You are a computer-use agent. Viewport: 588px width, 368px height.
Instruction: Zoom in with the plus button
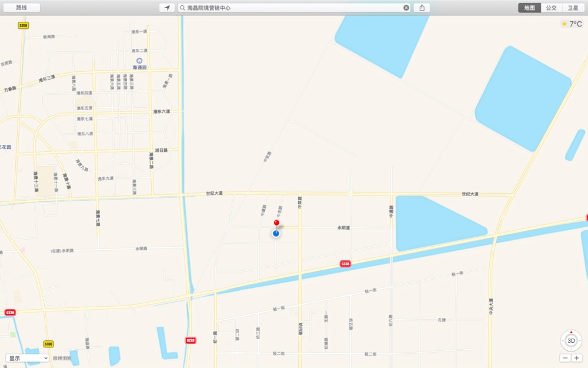coord(576,357)
